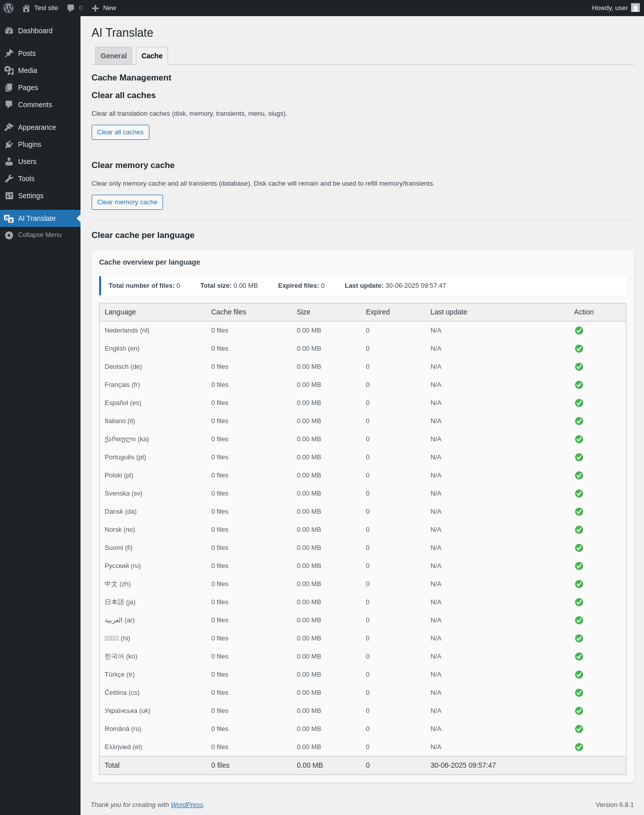Click the WordPress logo in admin bar
The image size is (644, 815).
(9, 8)
